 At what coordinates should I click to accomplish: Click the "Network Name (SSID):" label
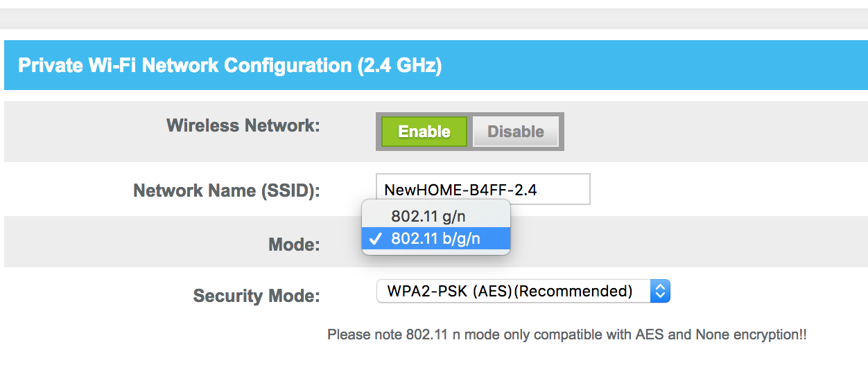coord(226,190)
